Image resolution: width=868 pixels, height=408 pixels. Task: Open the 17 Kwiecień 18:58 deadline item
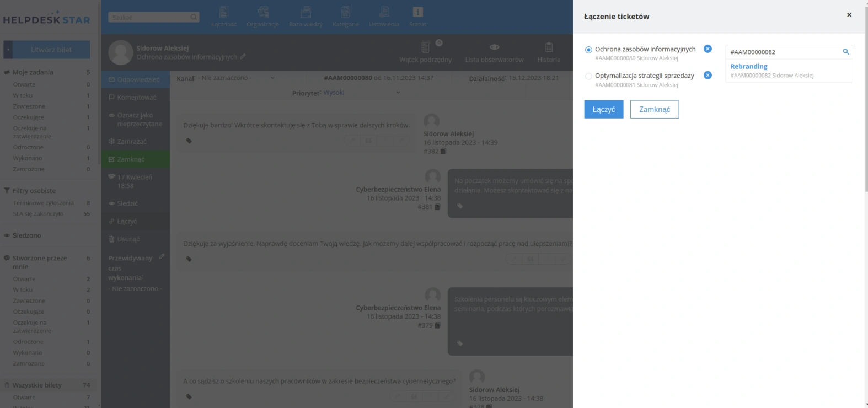pyautogui.click(x=136, y=181)
